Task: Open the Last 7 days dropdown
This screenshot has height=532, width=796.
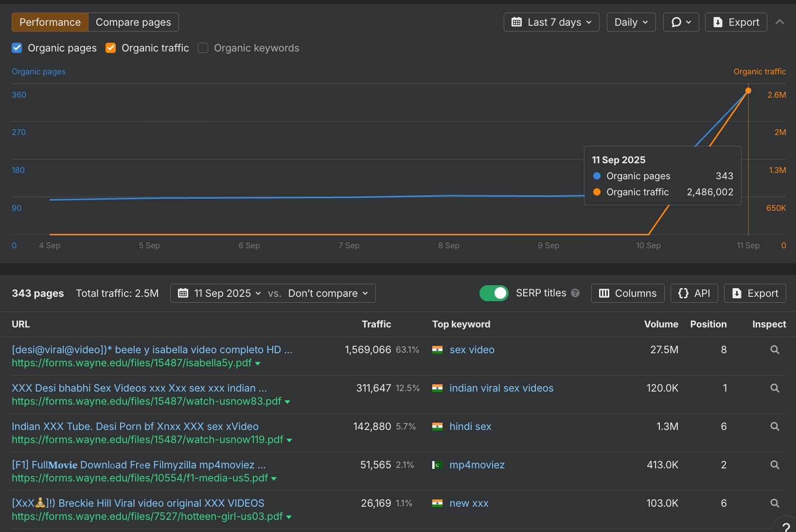Action: pyautogui.click(x=551, y=22)
